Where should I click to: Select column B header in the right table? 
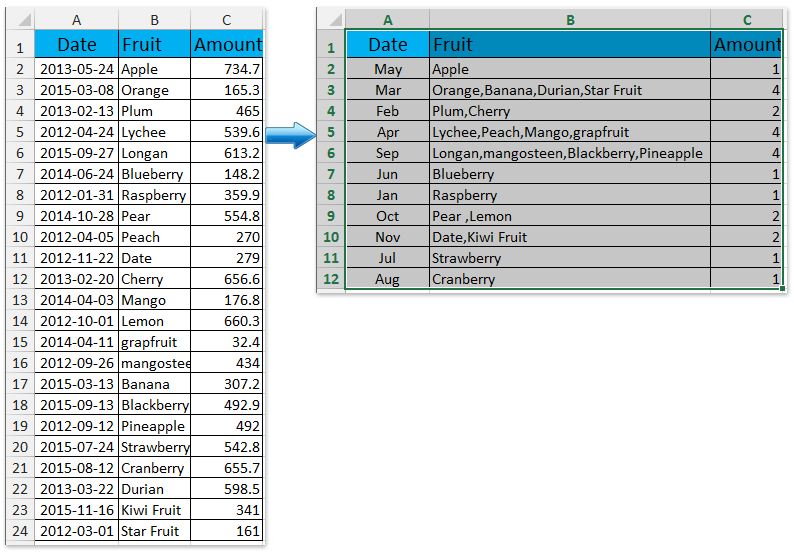pyautogui.click(x=570, y=19)
